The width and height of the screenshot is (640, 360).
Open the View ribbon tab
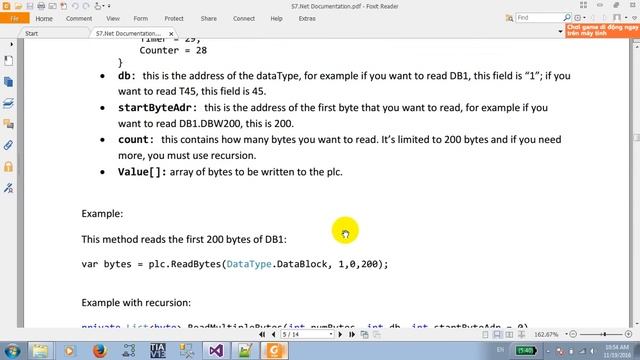[113, 18]
